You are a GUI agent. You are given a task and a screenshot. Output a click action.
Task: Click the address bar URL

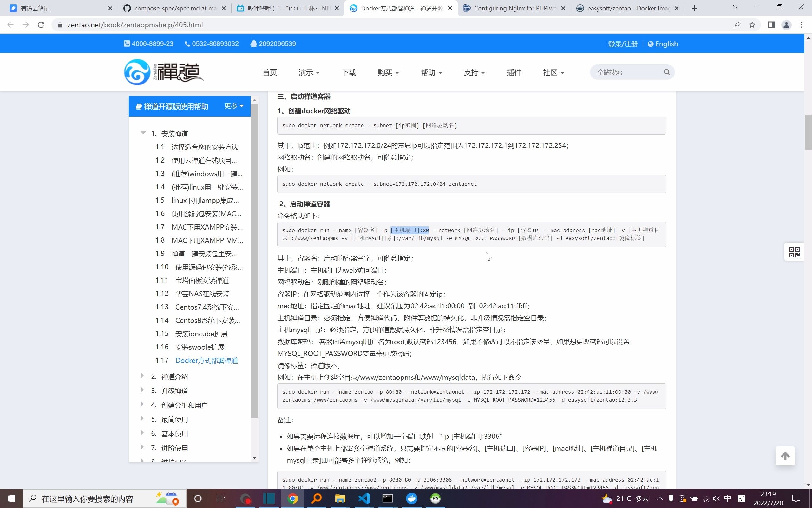[x=135, y=25]
